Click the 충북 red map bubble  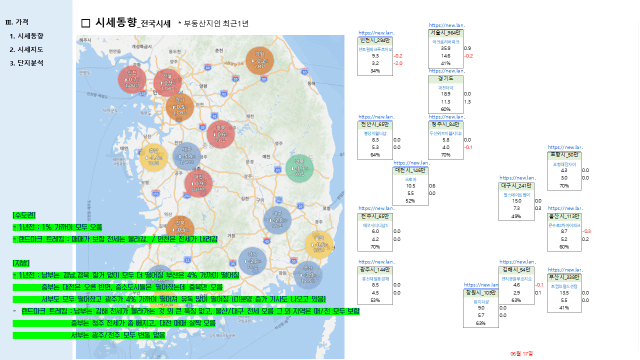pos(221,134)
